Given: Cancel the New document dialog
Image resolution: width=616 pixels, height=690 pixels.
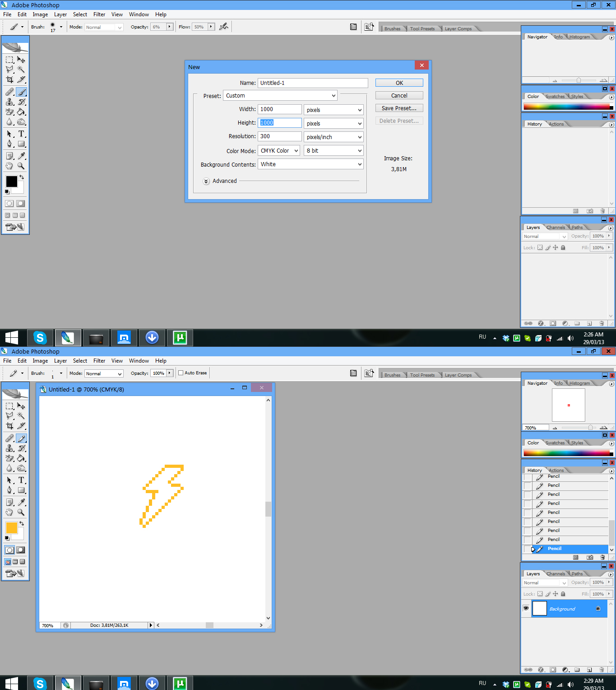Looking at the screenshot, I should click(x=399, y=95).
